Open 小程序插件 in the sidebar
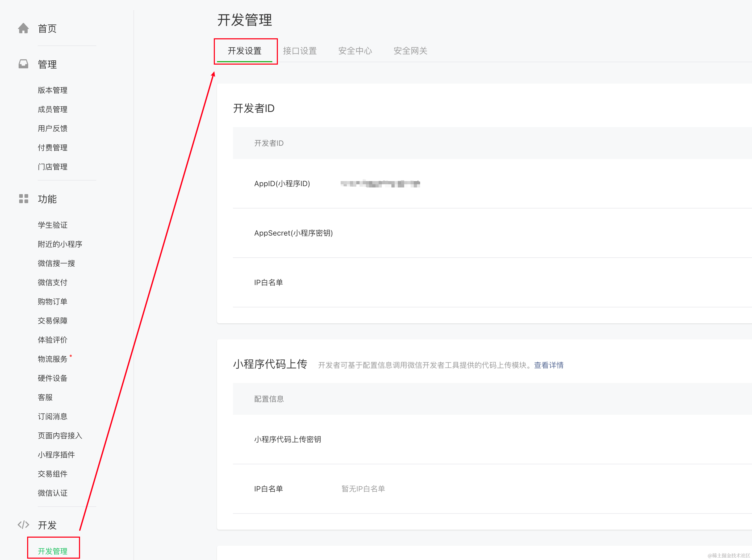Image resolution: width=752 pixels, height=560 pixels. (56, 455)
